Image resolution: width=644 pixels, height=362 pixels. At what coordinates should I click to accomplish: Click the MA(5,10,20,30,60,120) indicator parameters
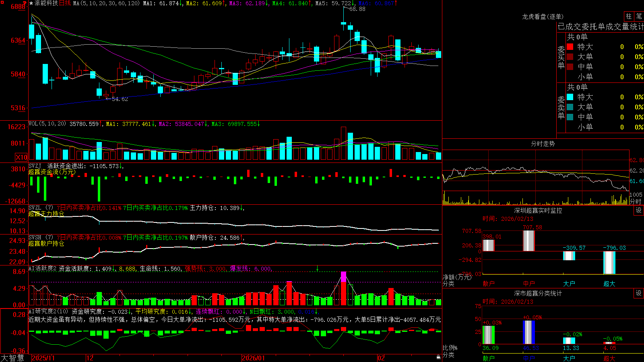pyautogui.click(x=106, y=3)
